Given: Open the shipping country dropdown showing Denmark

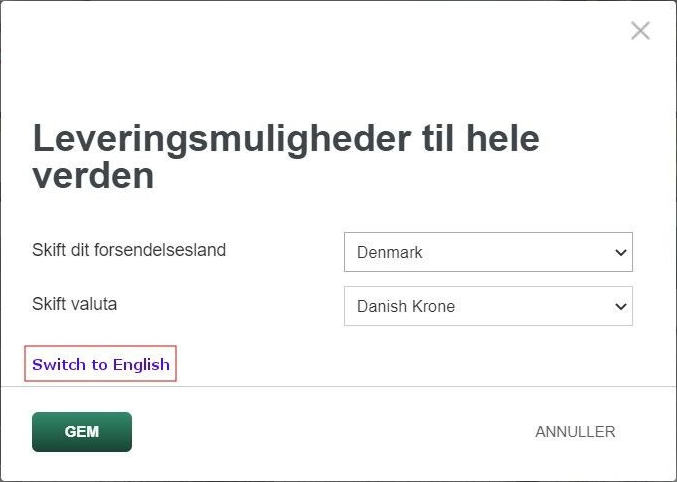Looking at the screenshot, I should click(488, 252).
